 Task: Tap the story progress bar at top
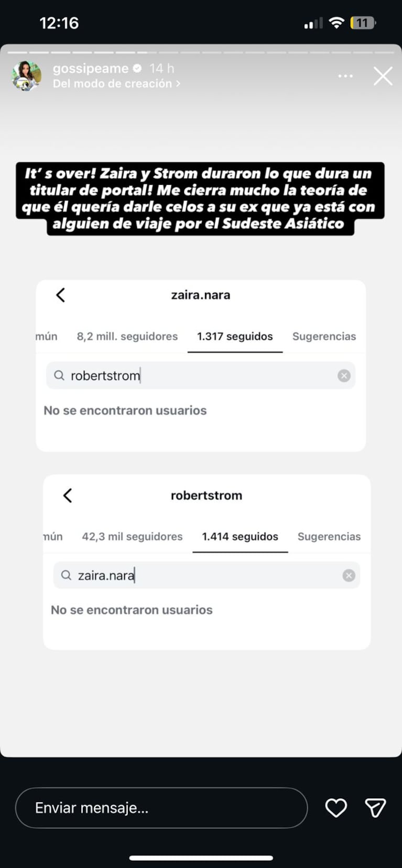pyautogui.click(x=201, y=52)
